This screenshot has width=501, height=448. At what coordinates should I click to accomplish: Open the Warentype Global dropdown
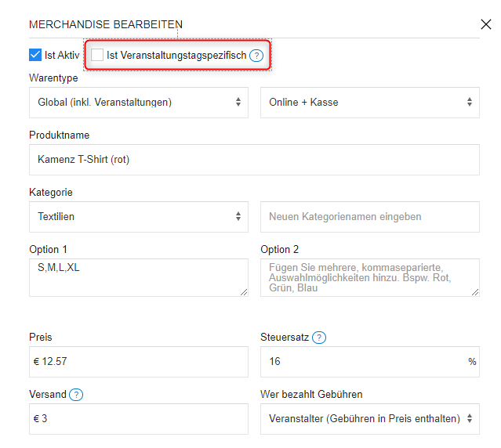pos(139,102)
